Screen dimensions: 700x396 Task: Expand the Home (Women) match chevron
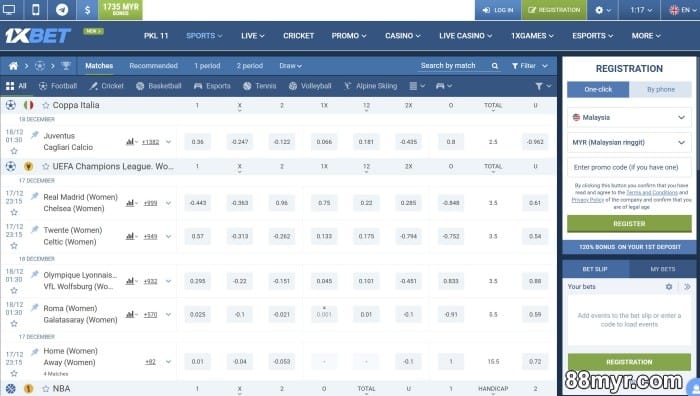click(168, 362)
